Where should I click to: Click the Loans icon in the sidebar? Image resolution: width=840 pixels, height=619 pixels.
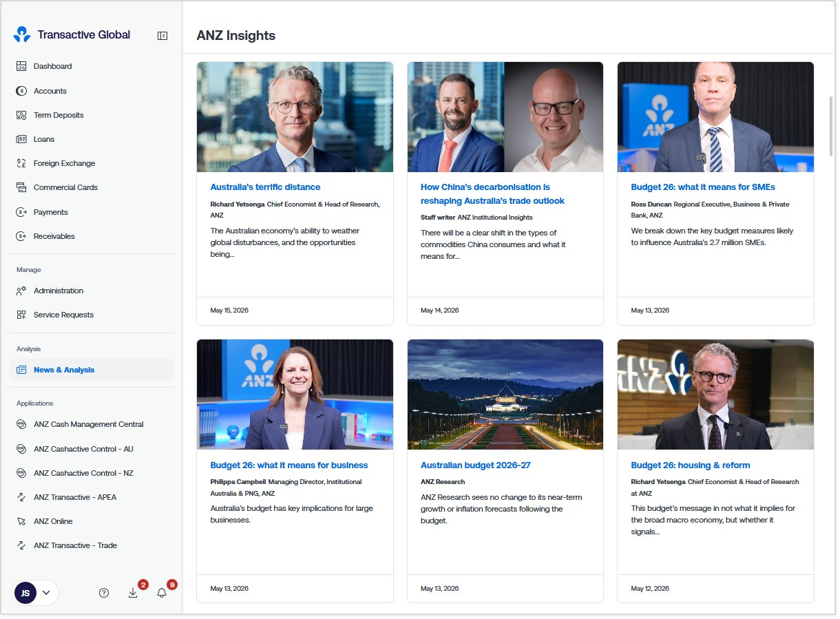pos(21,139)
